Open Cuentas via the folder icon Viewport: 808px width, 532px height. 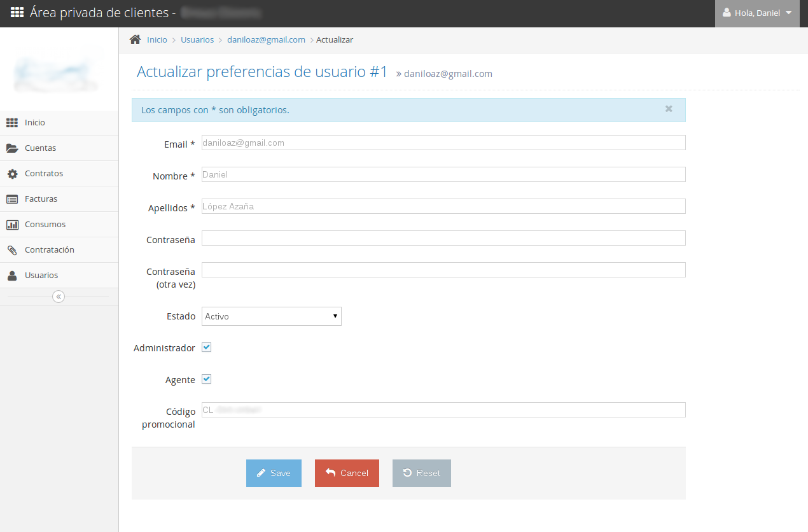coord(13,148)
